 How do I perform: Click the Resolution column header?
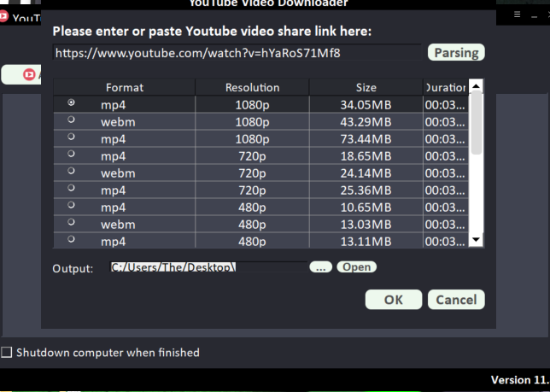pos(252,87)
